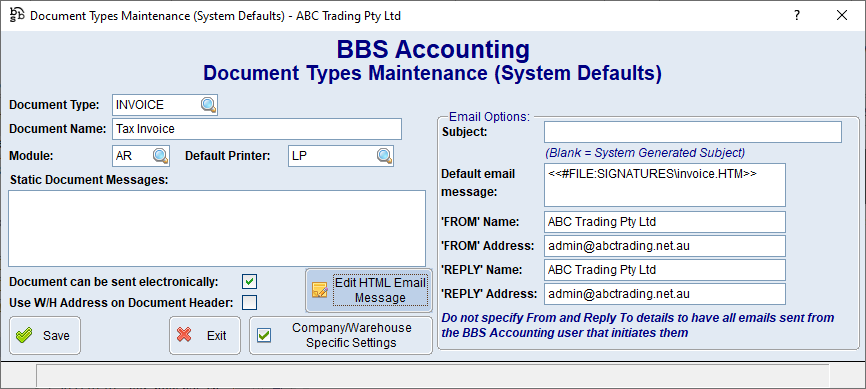Image resolution: width=866 pixels, height=389 pixels.
Task: Open Company/Warehouse Specific Settings
Action: tap(341, 335)
